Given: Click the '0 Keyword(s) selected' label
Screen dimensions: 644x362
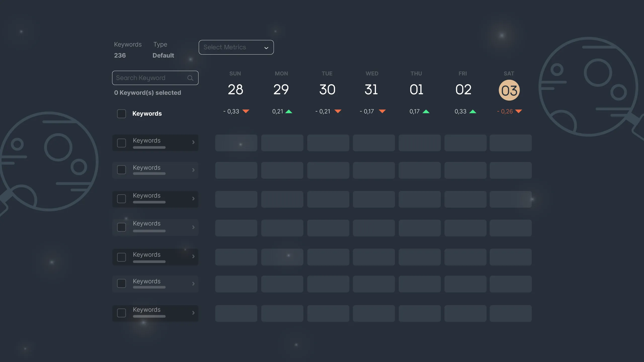Looking at the screenshot, I should point(148,93).
